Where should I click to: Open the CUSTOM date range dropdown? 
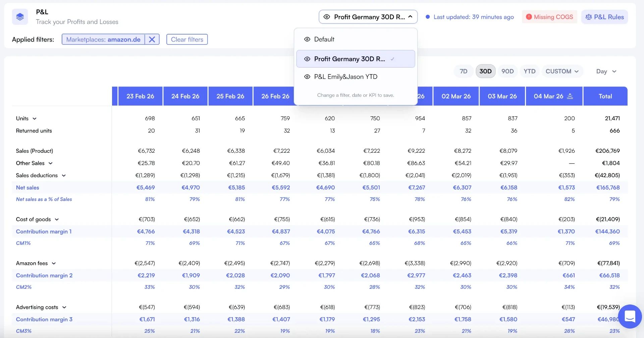point(562,71)
